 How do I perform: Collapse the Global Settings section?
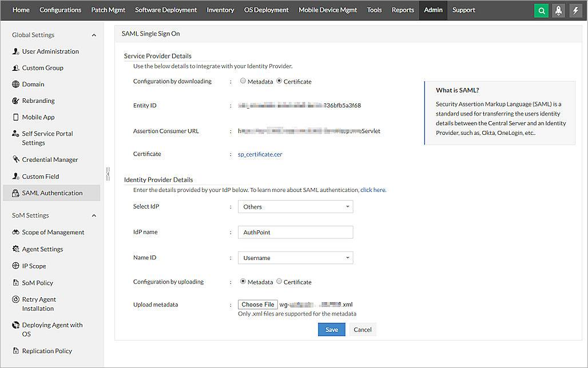pyautogui.click(x=94, y=35)
